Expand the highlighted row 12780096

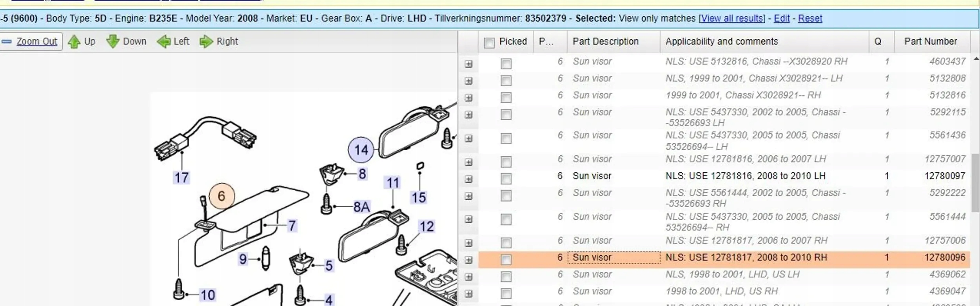point(468,260)
